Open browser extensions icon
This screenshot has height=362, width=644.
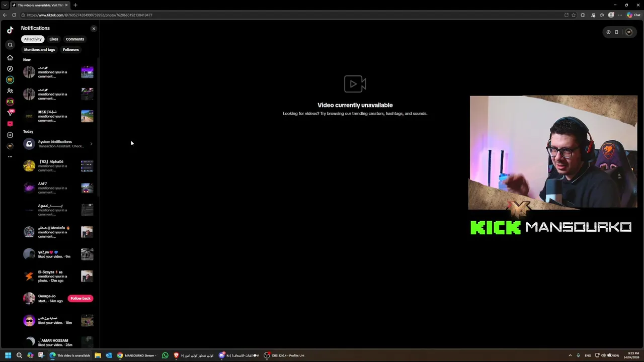tap(583, 15)
